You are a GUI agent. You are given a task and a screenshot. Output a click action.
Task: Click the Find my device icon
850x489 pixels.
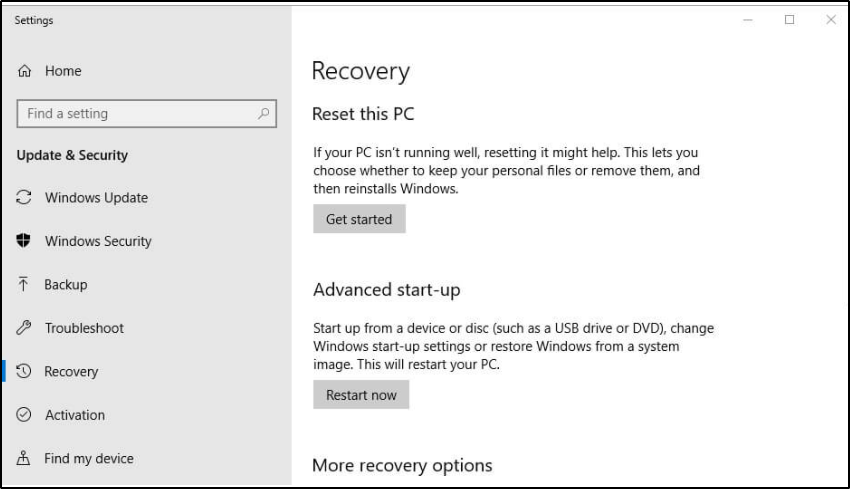(x=25, y=459)
